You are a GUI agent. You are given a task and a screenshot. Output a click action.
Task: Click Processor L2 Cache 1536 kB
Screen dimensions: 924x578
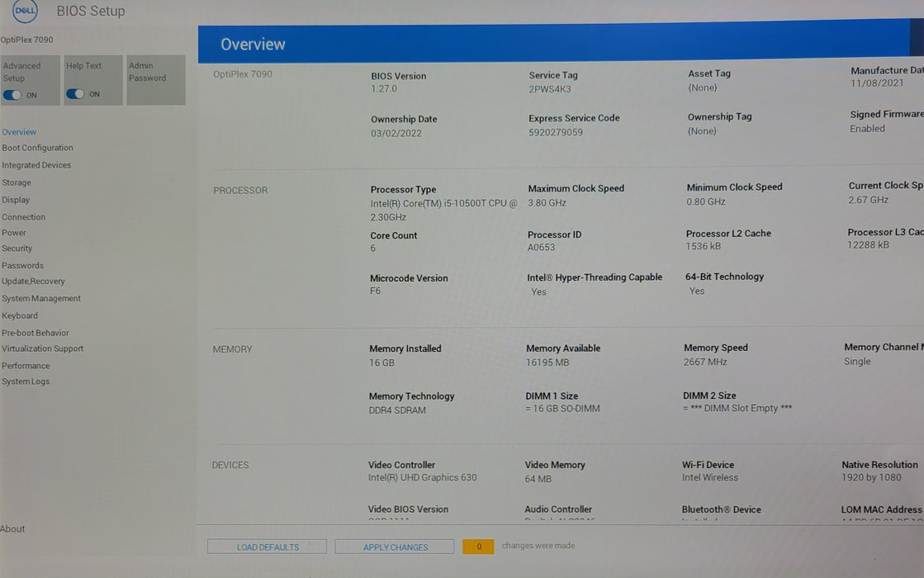click(x=704, y=246)
